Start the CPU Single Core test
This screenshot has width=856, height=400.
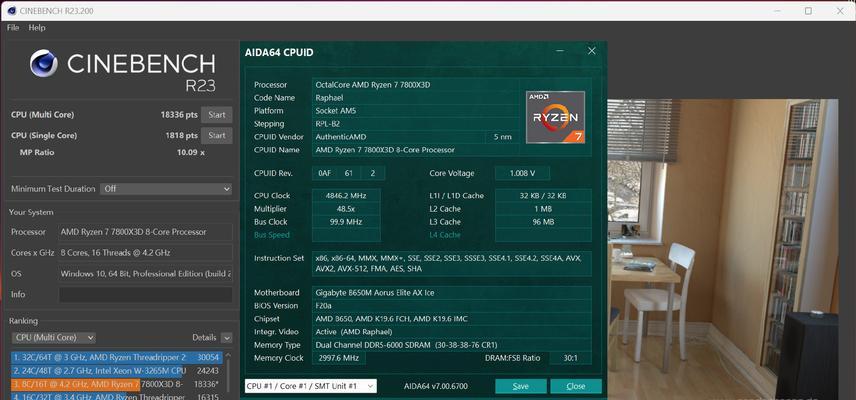tap(217, 135)
